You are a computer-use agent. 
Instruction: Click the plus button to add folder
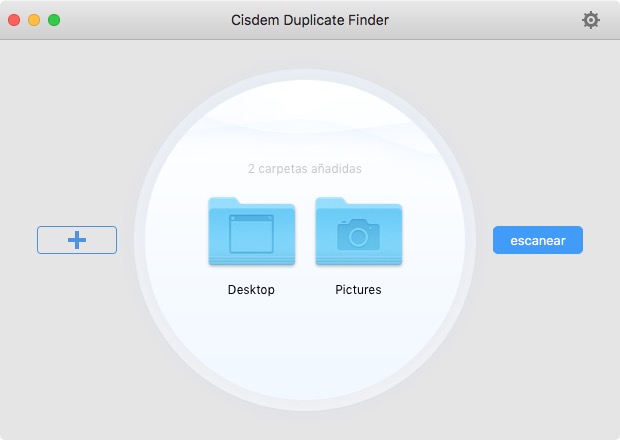77,240
